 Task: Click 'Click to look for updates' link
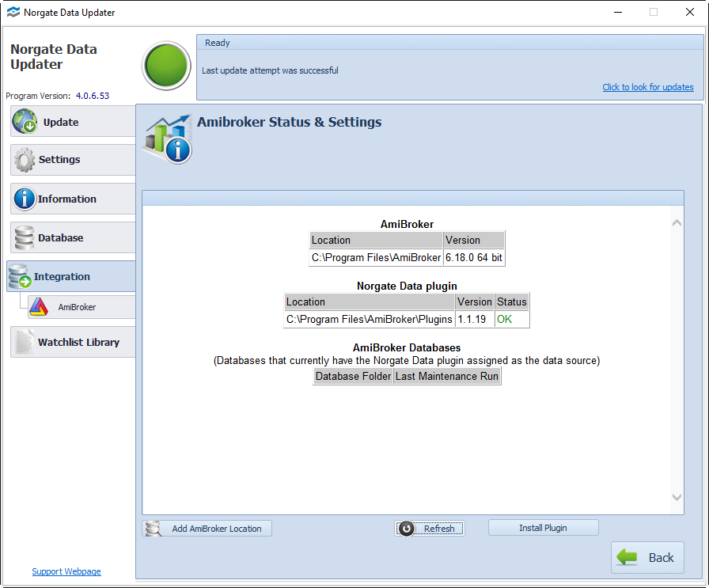pyautogui.click(x=647, y=87)
